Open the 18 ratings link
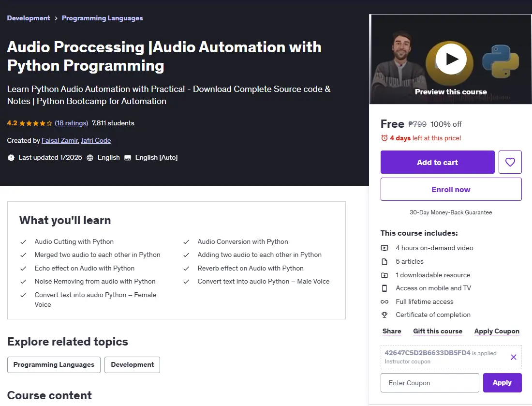 (71, 123)
